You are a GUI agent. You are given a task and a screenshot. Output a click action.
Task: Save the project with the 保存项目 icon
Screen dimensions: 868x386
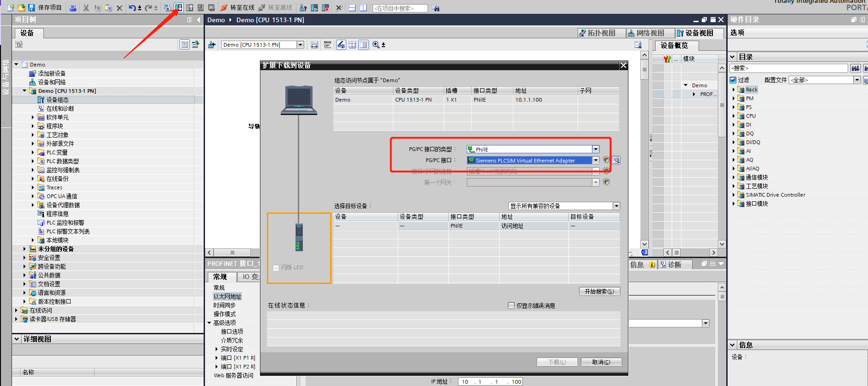(31, 8)
